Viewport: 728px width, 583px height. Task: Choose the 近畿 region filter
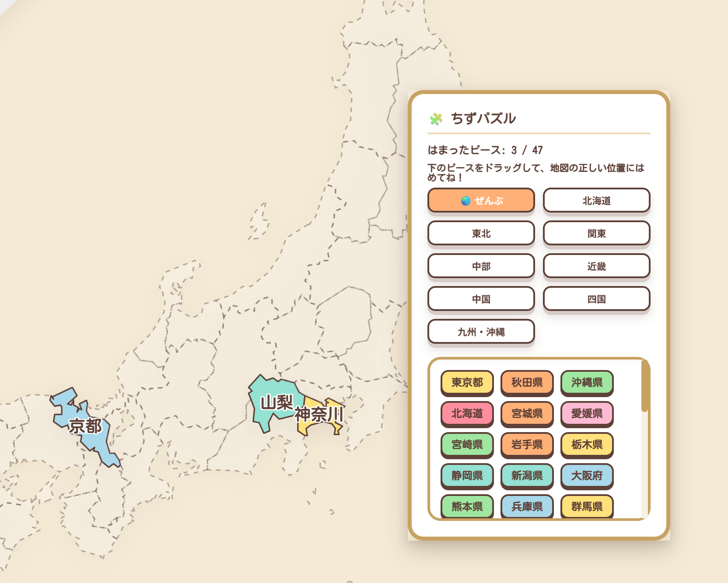tap(596, 266)
